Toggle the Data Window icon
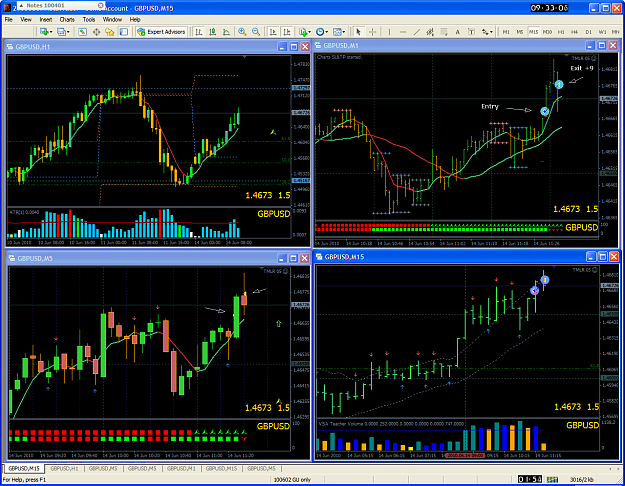The width and height of the screenshot is (625, 486). point(96,32)
